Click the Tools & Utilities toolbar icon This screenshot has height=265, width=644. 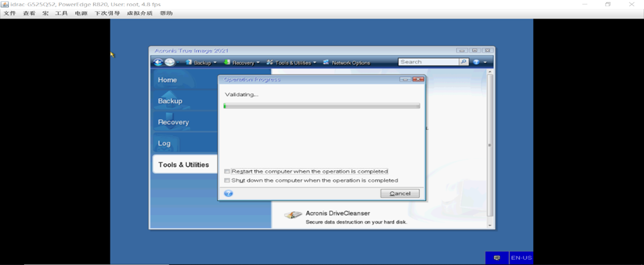[270, 62]
